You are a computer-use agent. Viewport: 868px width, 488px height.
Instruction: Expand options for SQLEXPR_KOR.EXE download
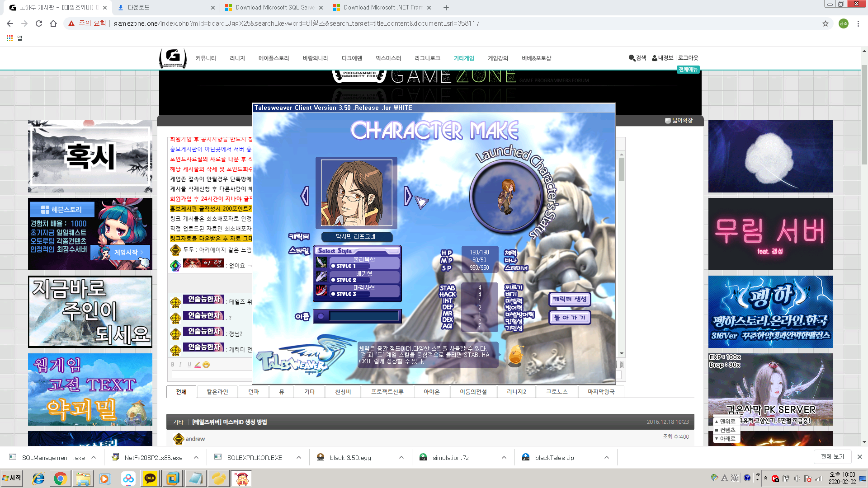299,457
